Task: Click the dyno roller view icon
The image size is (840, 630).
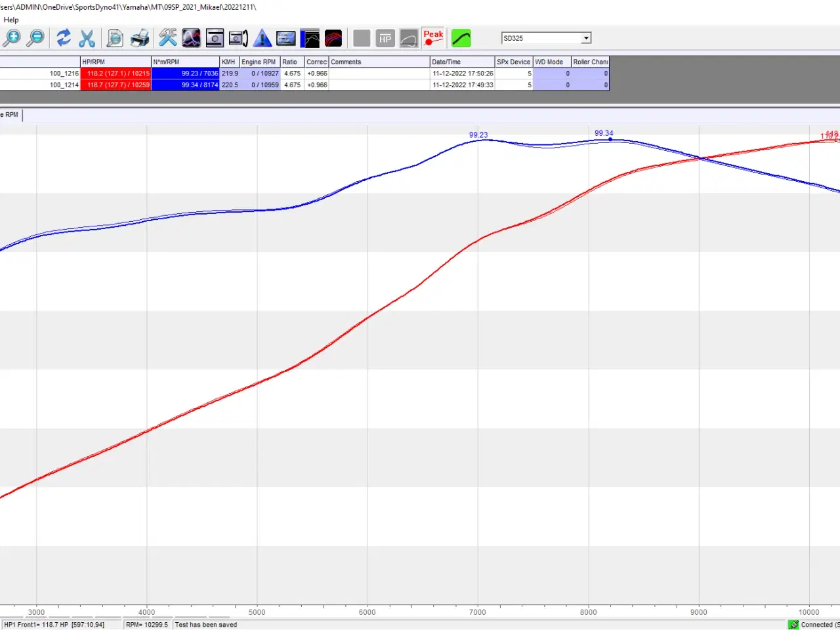Action: (x=215, y=38)
